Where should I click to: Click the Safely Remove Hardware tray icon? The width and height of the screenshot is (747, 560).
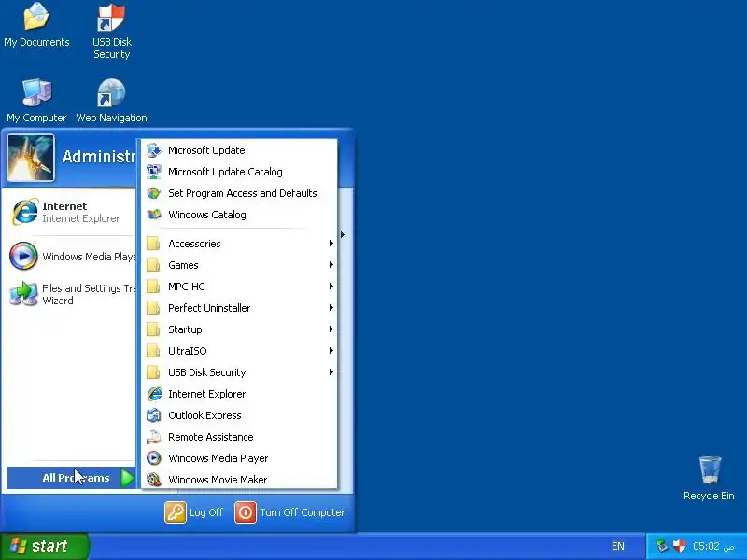(662, 546)
